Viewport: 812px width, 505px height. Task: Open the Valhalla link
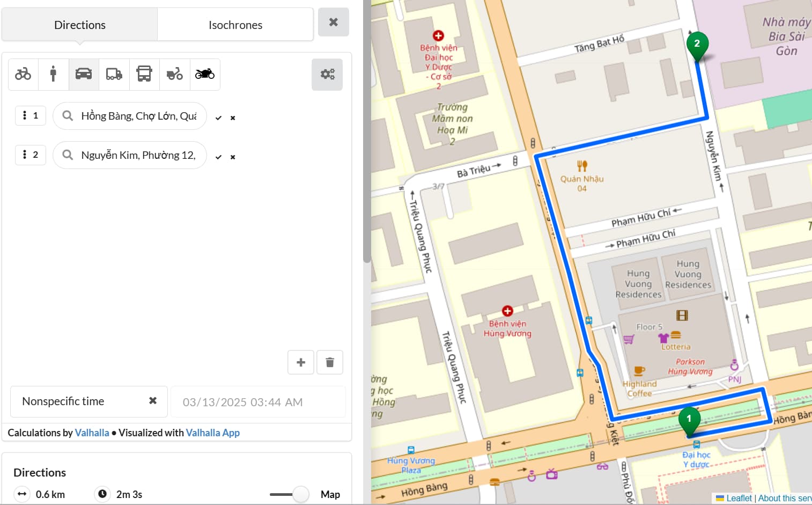point(92,433)
